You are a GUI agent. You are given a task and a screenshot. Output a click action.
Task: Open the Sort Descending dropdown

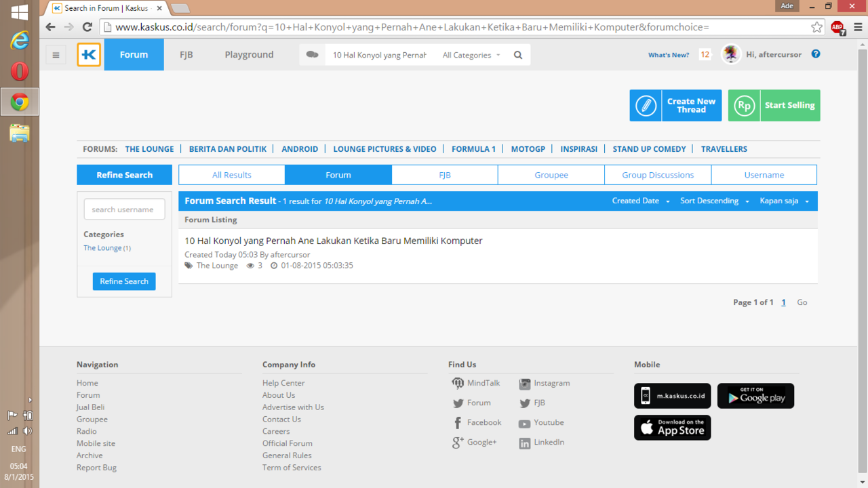pos(715,201)
